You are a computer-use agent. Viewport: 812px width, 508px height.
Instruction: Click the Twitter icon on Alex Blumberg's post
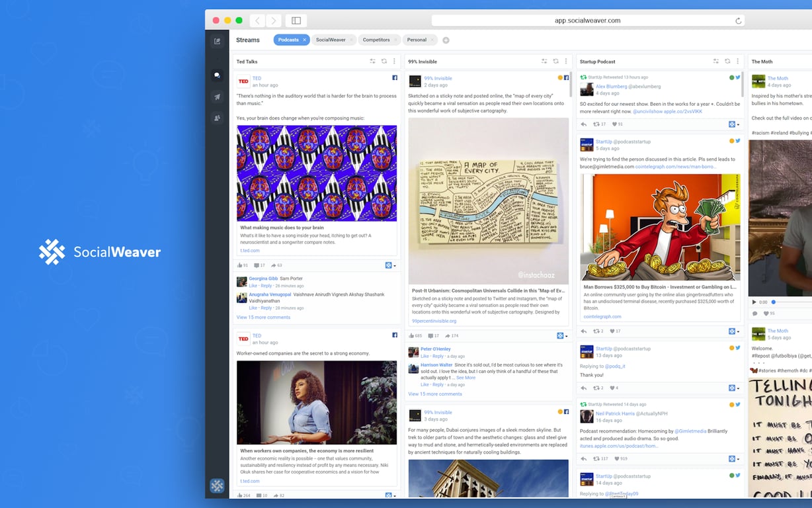tap(738, 77)
